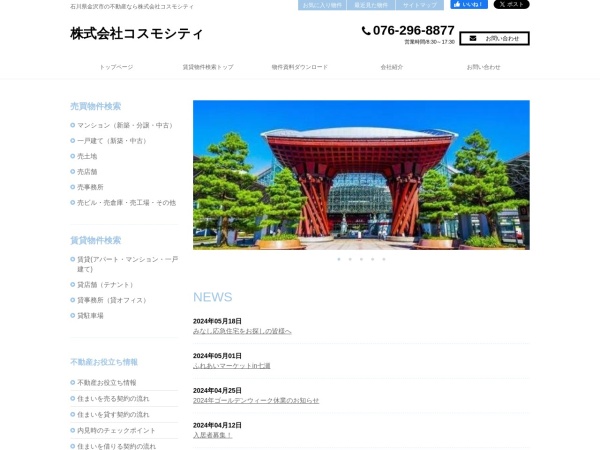The width and height of the screenshot is (600, 450).
Task: Select the fifth slideshow pagination dot
Action: click(384, 259)
